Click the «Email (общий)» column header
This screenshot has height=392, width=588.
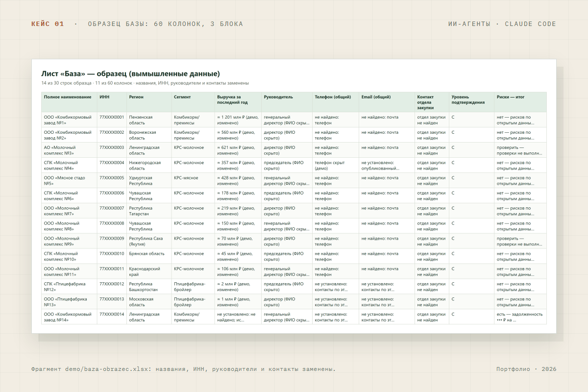coord(387,102)
